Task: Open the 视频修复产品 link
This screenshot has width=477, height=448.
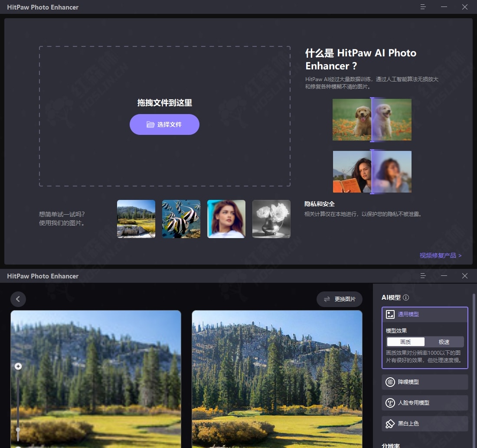Action: (441, 255)
